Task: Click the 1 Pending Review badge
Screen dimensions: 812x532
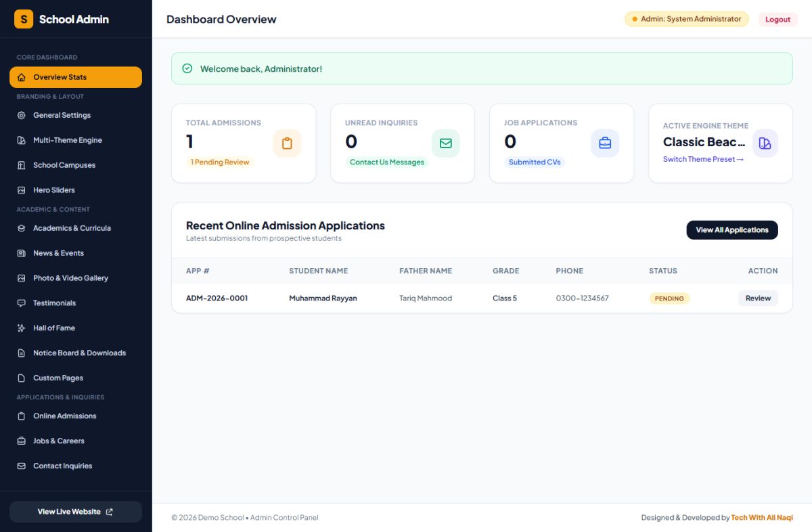Action: tap(220, 162)
